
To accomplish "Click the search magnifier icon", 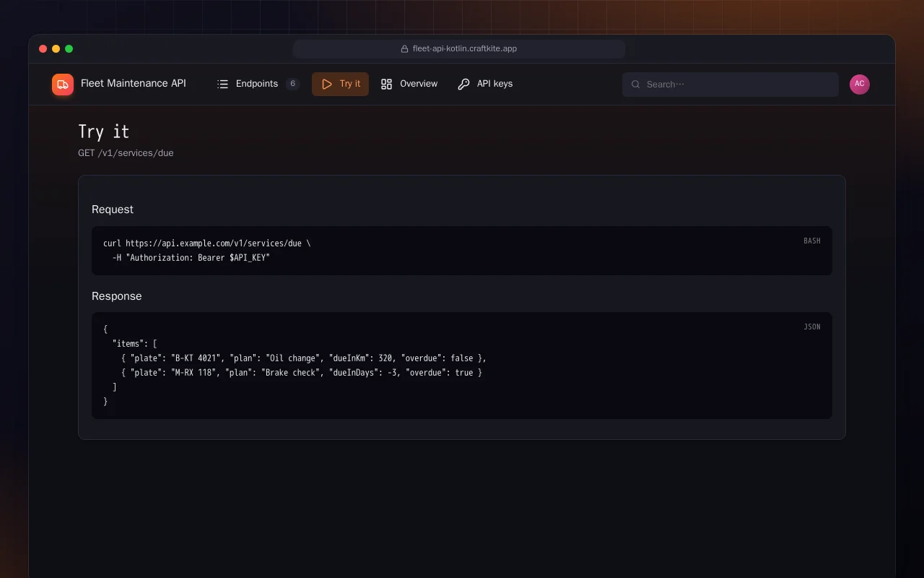I will tap(636, 85).
